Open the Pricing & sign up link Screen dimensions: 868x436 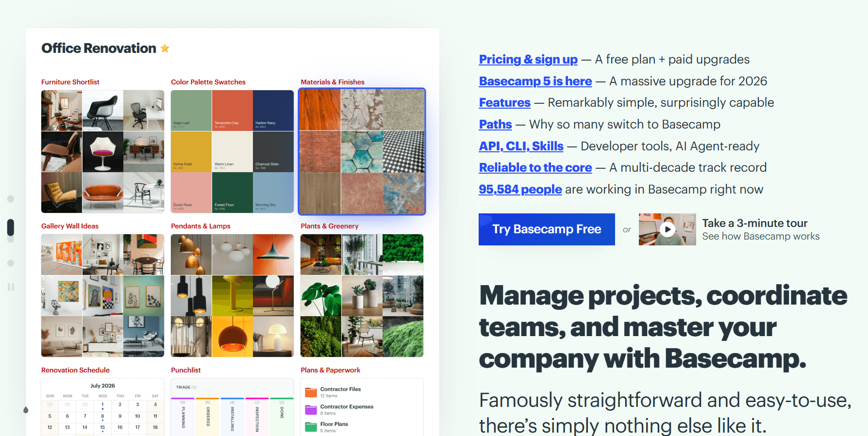528,59
